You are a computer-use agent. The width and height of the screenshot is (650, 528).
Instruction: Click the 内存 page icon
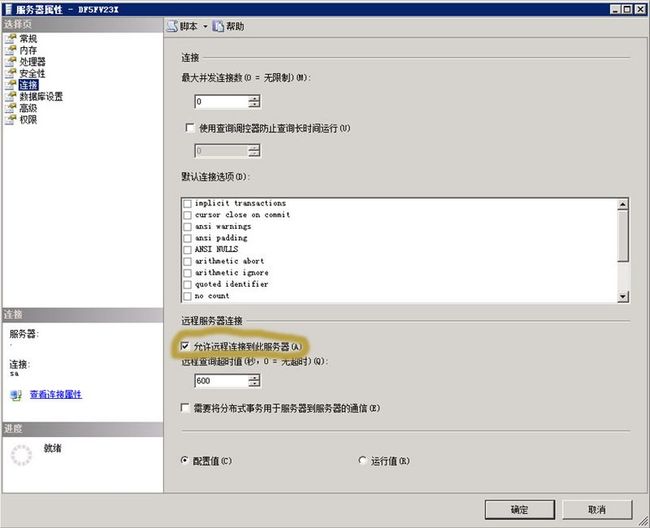[11, 50]
